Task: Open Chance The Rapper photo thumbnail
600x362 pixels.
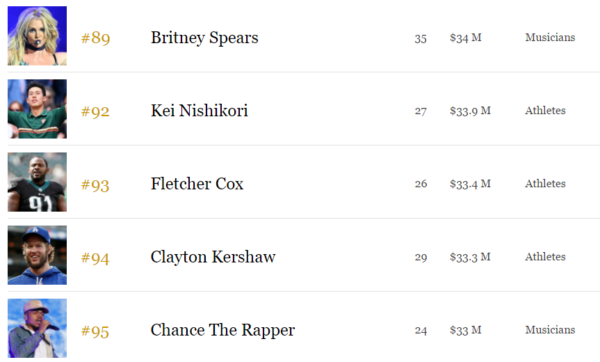Action: (x=37, y=328)
